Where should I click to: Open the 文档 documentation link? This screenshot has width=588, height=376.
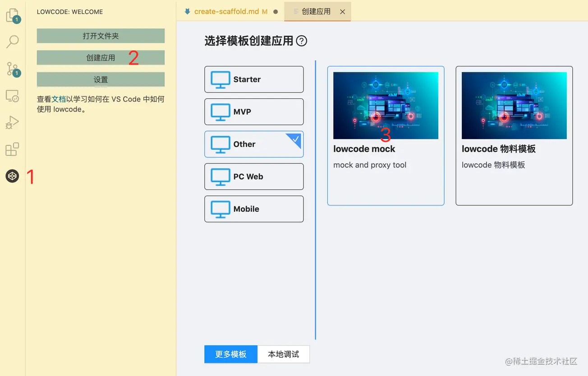coord(59,99)
